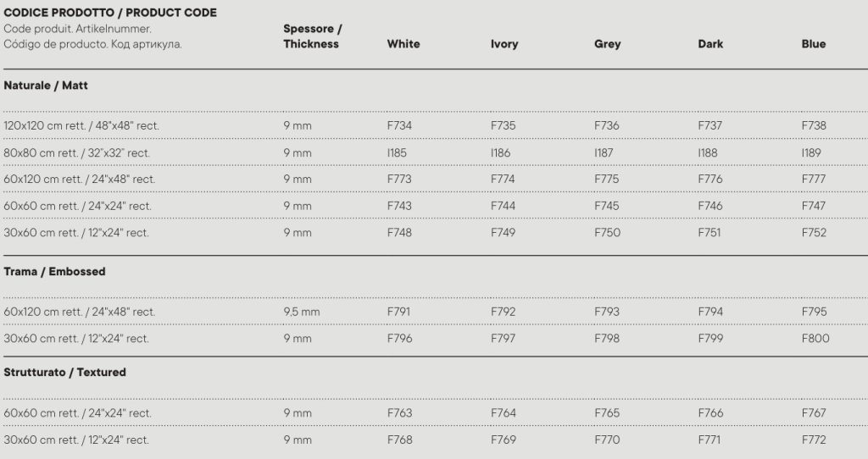The width and height of the screenshot is (868, 459).
Task: Select the Spessore / Thickness header
Action: (312, 36)
